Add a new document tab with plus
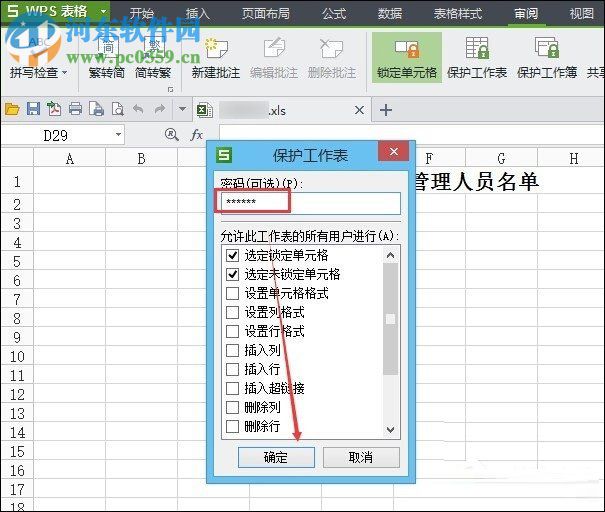This screenshot has width=605, height=512. pos(386,110)
